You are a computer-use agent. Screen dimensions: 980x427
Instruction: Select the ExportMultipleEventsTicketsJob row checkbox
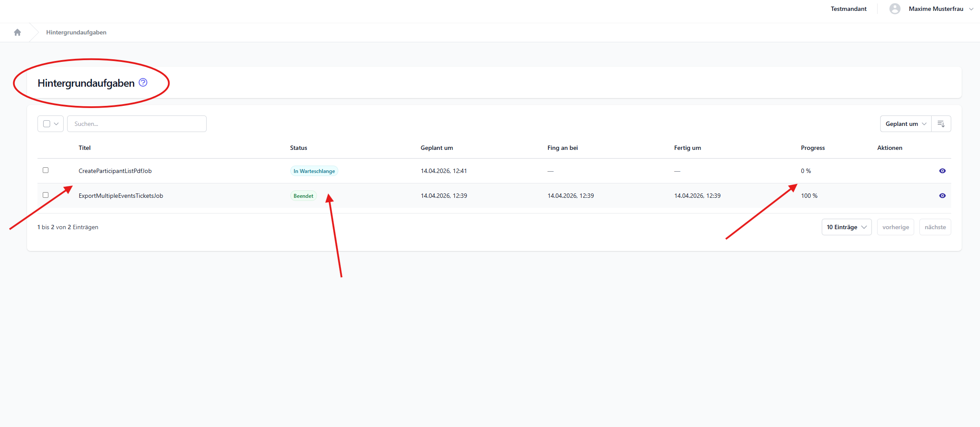[46, 195]
